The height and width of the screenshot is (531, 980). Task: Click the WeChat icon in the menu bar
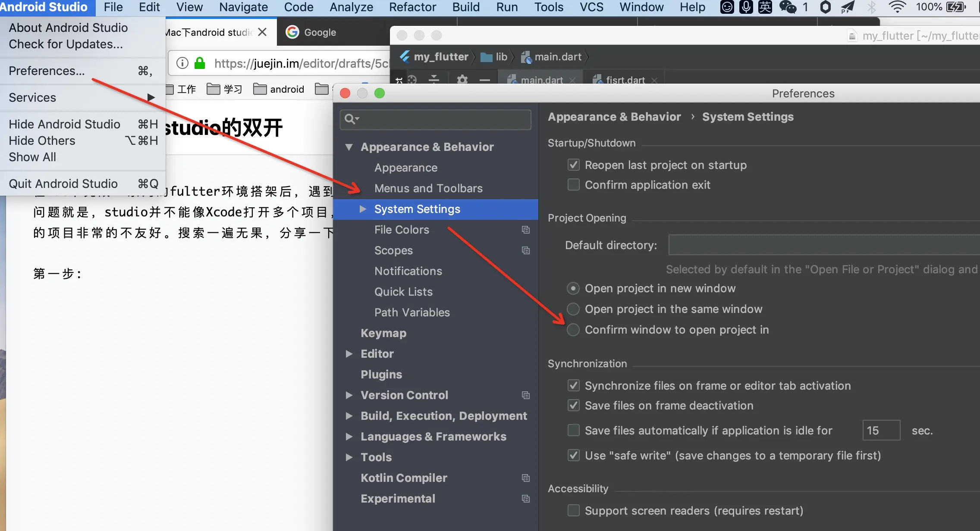[788, 7]
